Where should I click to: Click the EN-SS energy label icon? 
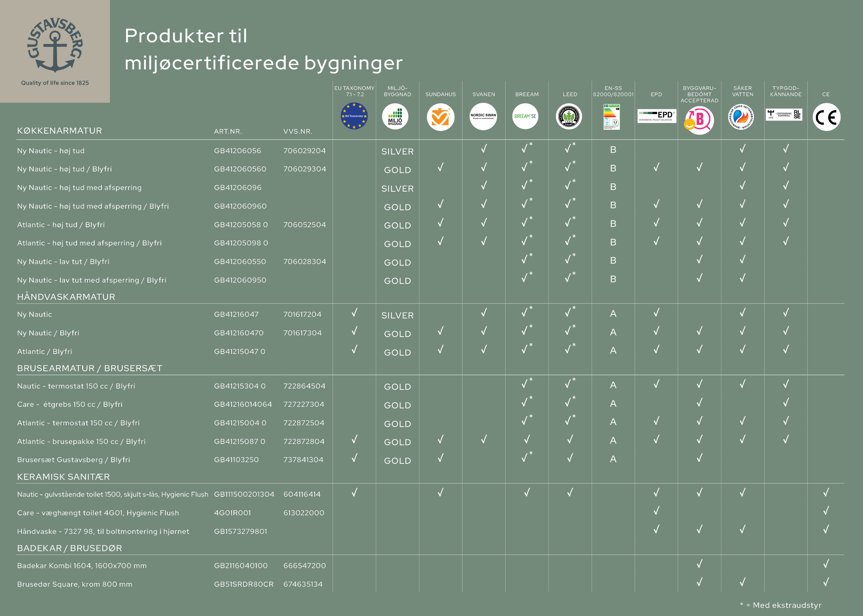pyautogui.click(x=612, y=117)
